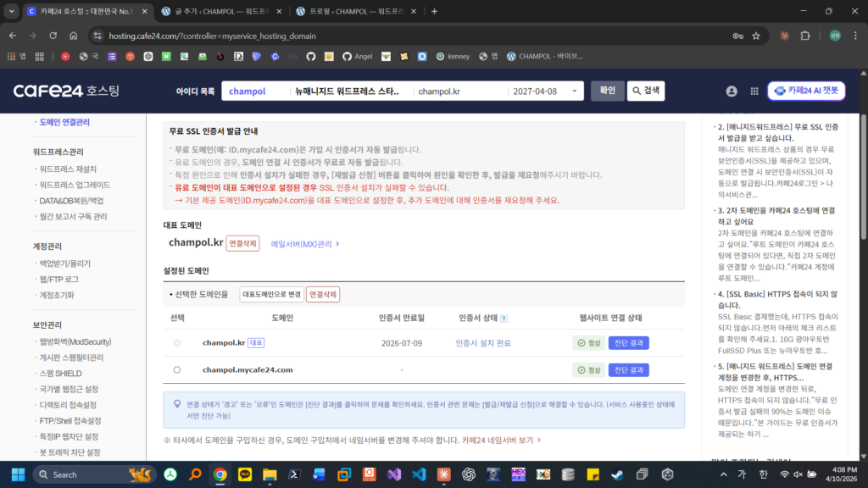Open 카페24 네임서버 보기 link

pos(501,441)
